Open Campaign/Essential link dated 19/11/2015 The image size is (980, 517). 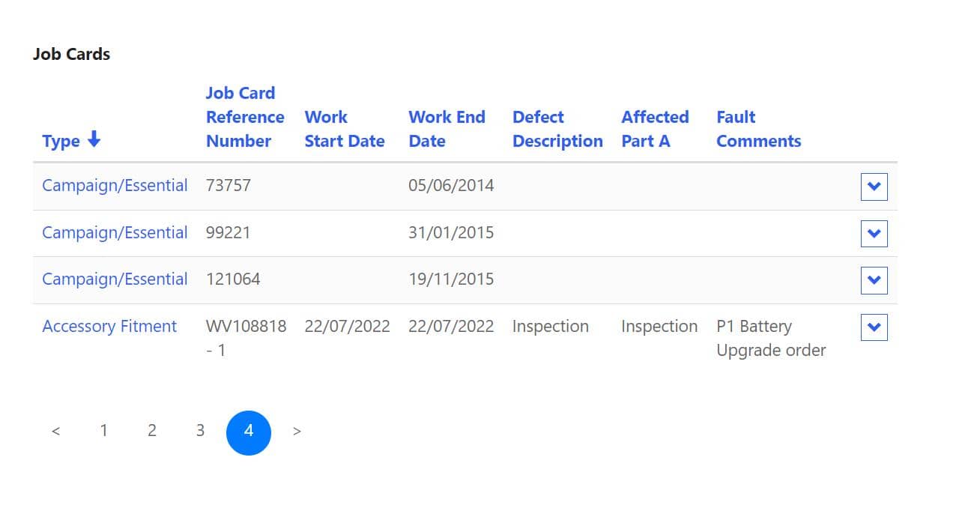point(115,279)
